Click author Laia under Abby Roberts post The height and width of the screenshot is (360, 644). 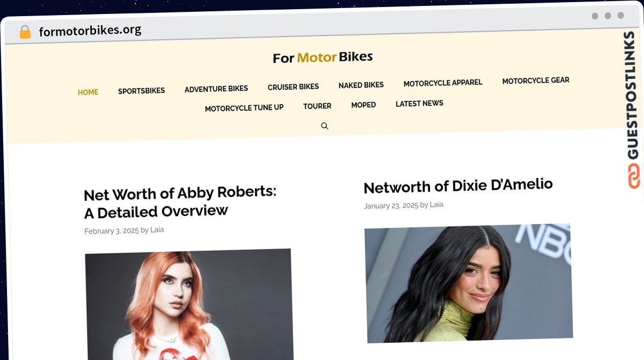tap(157, 230)
